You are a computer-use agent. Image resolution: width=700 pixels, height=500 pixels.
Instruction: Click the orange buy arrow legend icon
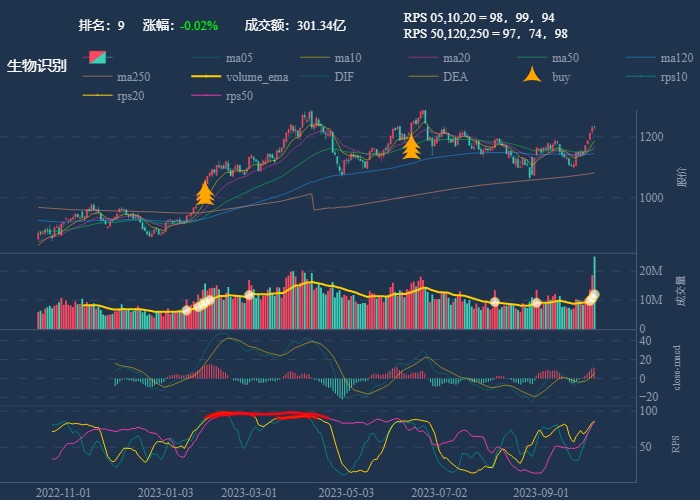[533, 77]
